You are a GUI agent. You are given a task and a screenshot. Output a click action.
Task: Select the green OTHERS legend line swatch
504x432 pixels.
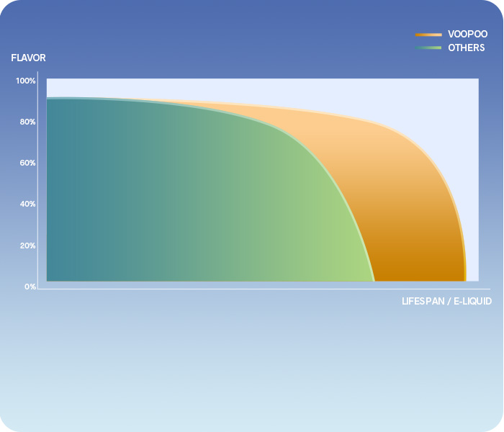click(428, 48)
